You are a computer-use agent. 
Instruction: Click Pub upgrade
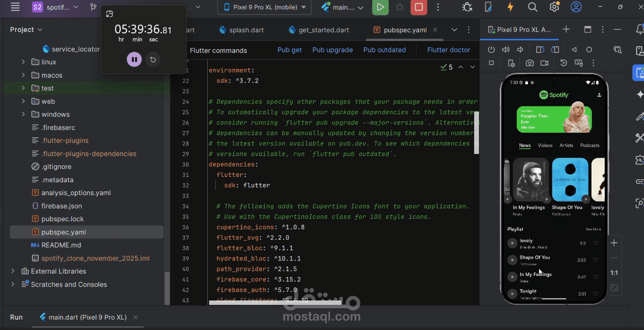(x=332, y=50)
